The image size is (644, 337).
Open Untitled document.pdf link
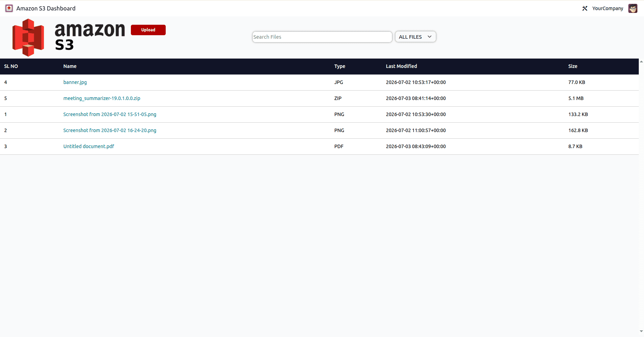coord(89,146)
